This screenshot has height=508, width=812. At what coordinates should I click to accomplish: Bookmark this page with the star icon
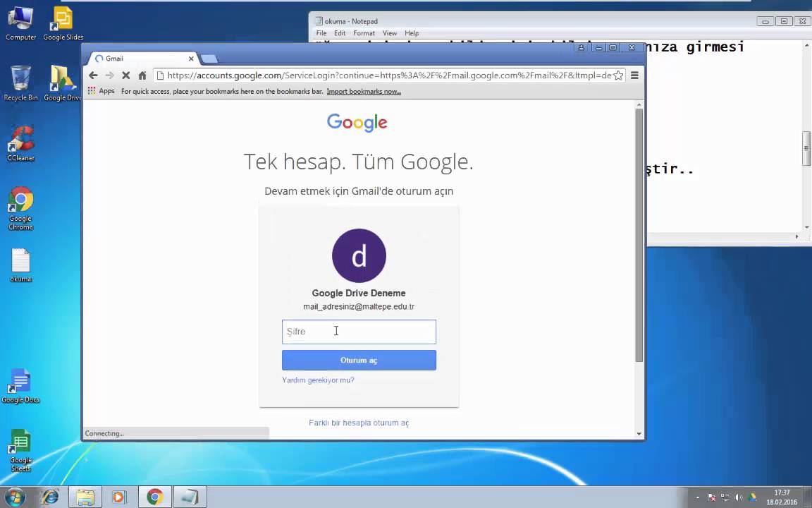point(617,75)
